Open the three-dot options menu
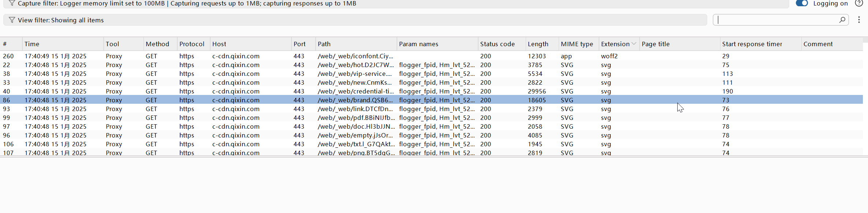The width and height of the screenshot is (868, 213). click(x=859, y=20)
